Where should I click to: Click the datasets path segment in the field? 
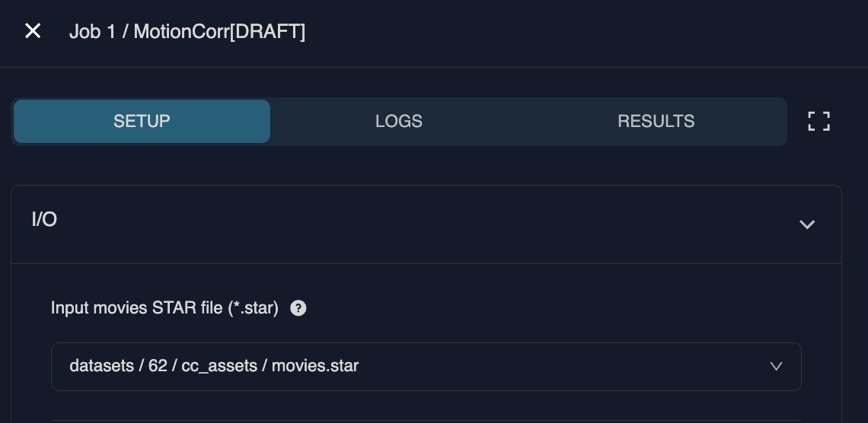pyautogui.click(x=100, y=366)
